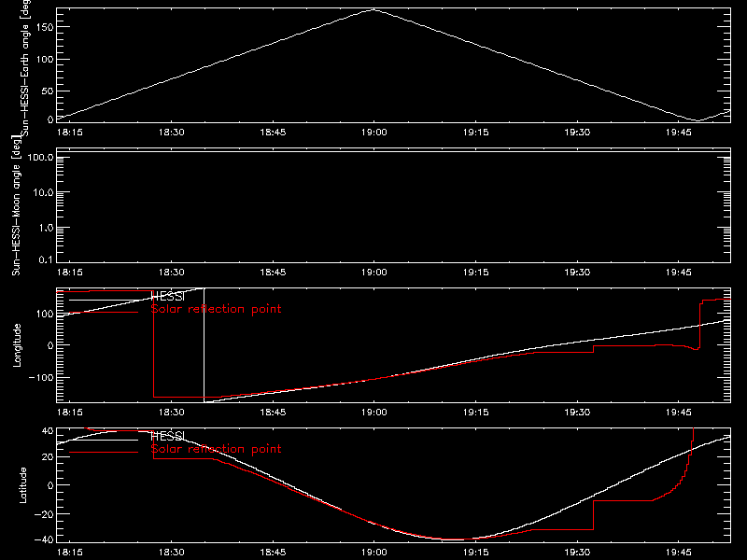Image resolution: width=747 pixels, height=560 pixels.
Task: Select Solar reflection point legend label in Latitude plot
Action: pyautogui.click(x=216, y=449)
